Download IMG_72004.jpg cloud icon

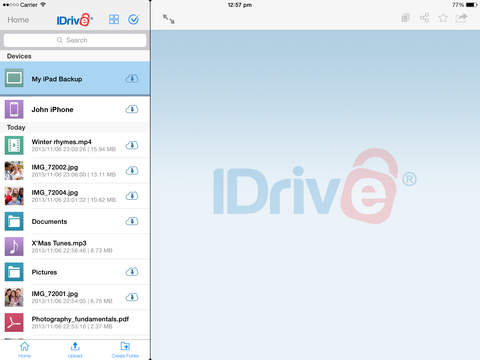(x=132, y=196)
